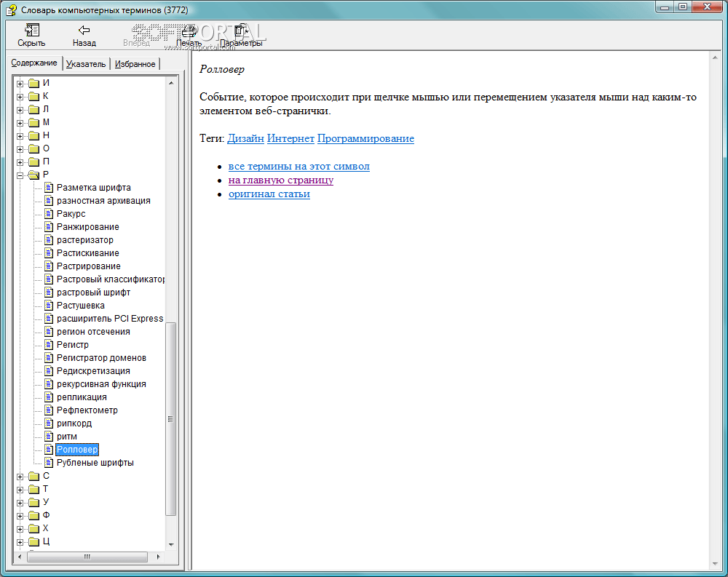This screenshot has width=728, height=577.
Task: Click the folder icon for letter М
Action: (33, 122)
